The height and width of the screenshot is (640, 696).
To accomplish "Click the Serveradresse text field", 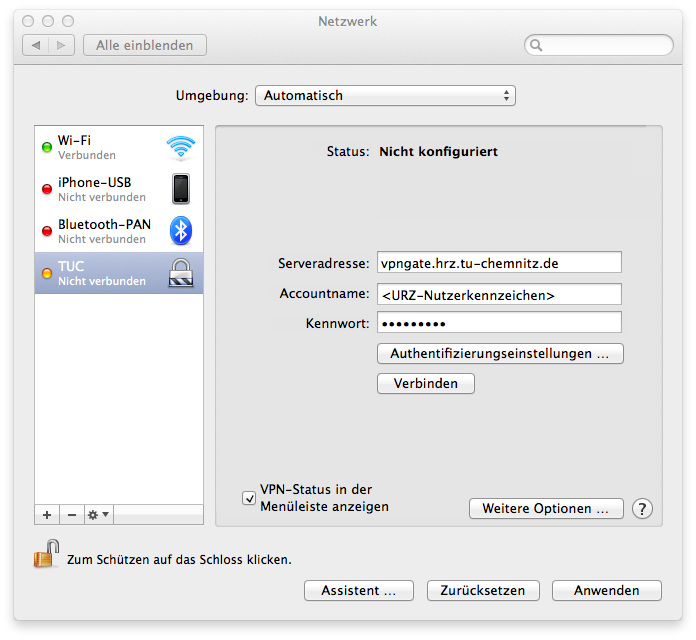I will coord(498,264).
